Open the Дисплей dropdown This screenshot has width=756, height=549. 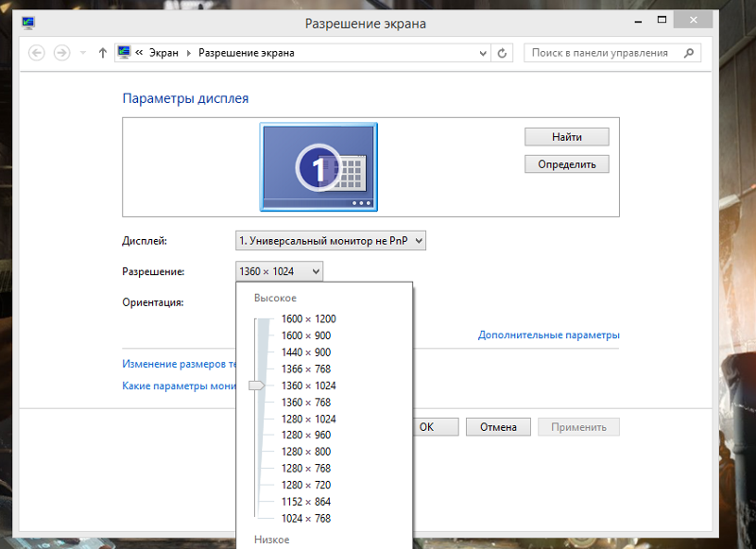[330, 241]
